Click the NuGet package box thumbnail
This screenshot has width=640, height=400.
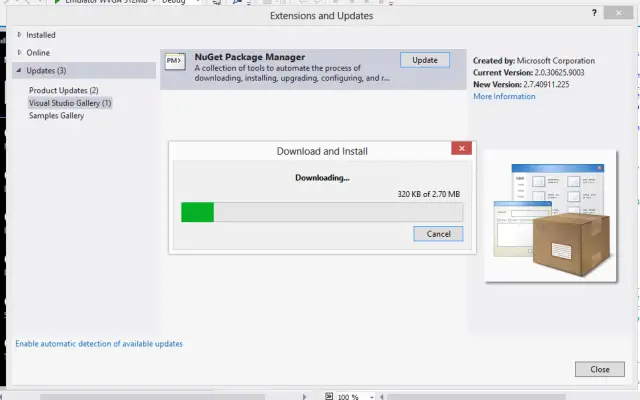pos(550,216)
